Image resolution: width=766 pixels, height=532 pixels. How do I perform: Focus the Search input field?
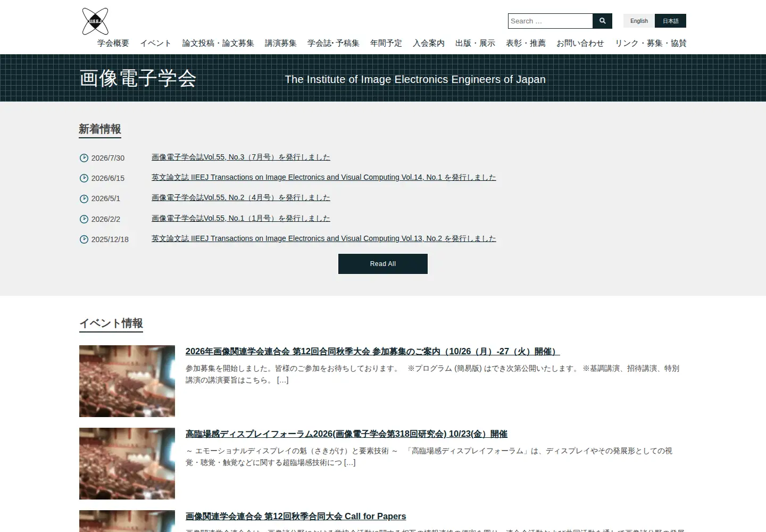[x=550, y=21]
